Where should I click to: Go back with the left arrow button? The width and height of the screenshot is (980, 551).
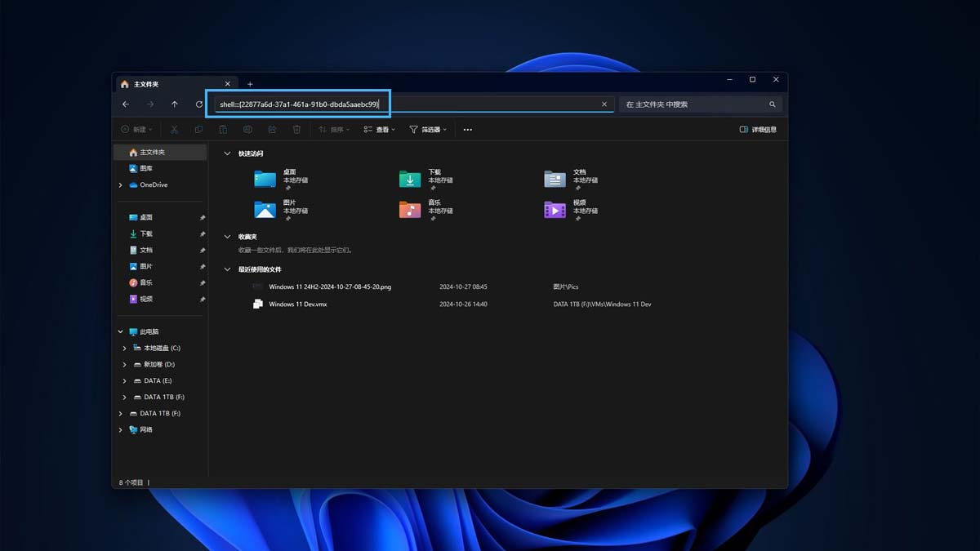tap(126, 104)
